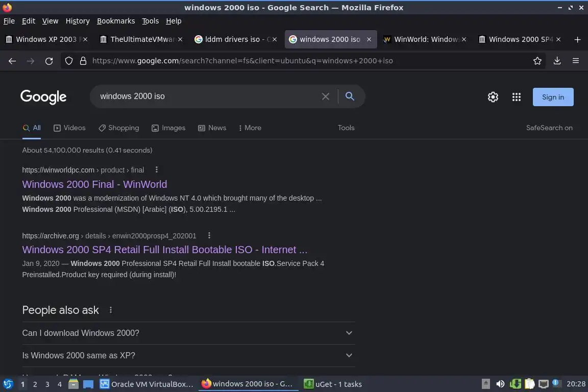Open the View menu

click(50, 21)
